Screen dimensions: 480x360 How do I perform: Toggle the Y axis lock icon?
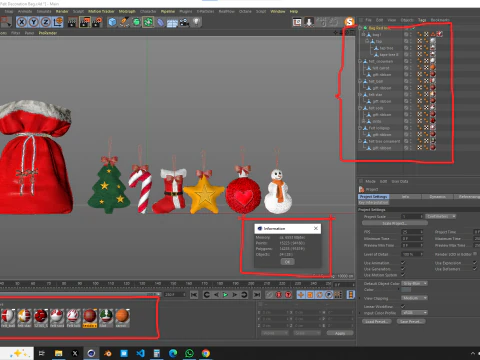[33, 22]
